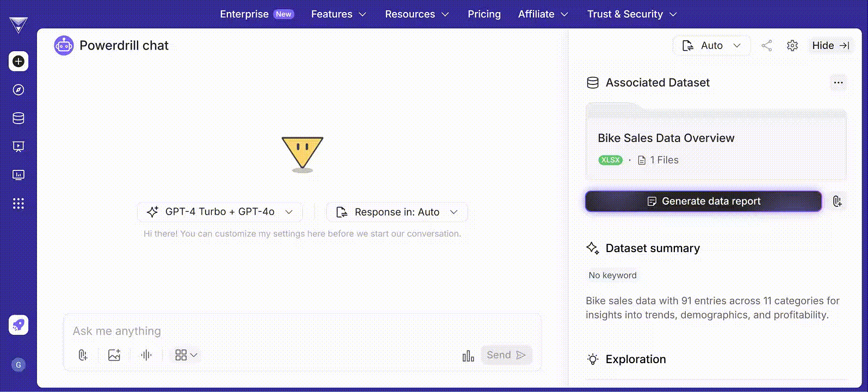The width and height of the screenshot is (868, 392).
Task: Open the dashboard monitor chart icon in sidebar
Action: (x=18, y=175)
